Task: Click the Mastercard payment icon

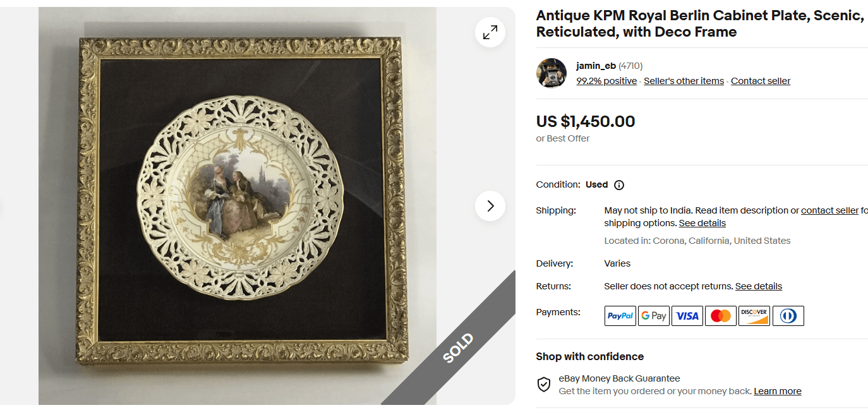Action: coord(720,315)
